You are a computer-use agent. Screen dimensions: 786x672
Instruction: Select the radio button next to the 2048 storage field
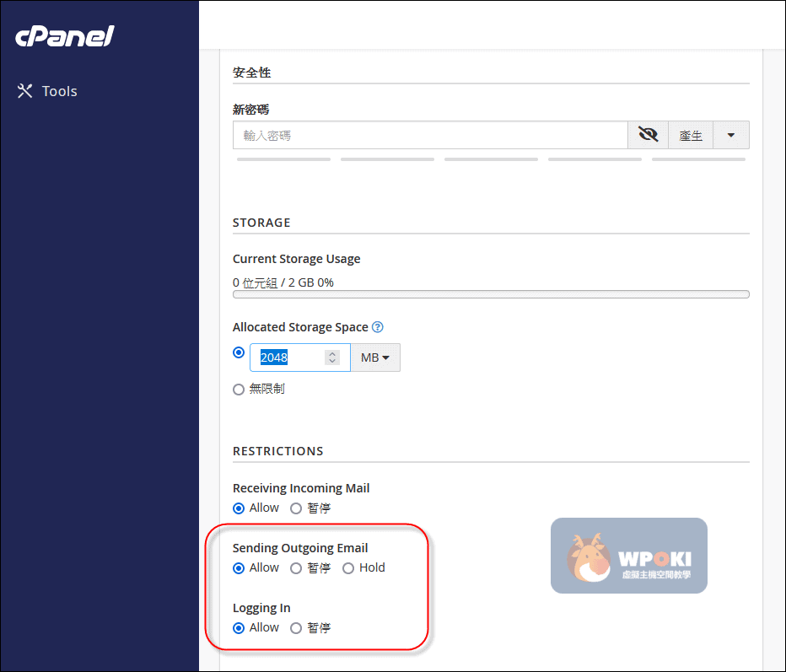[239, 352]
